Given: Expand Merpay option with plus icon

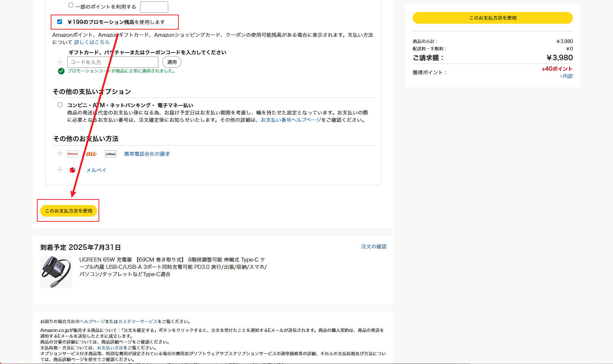Looking at the screenshot, I should [x=60, y=170].
